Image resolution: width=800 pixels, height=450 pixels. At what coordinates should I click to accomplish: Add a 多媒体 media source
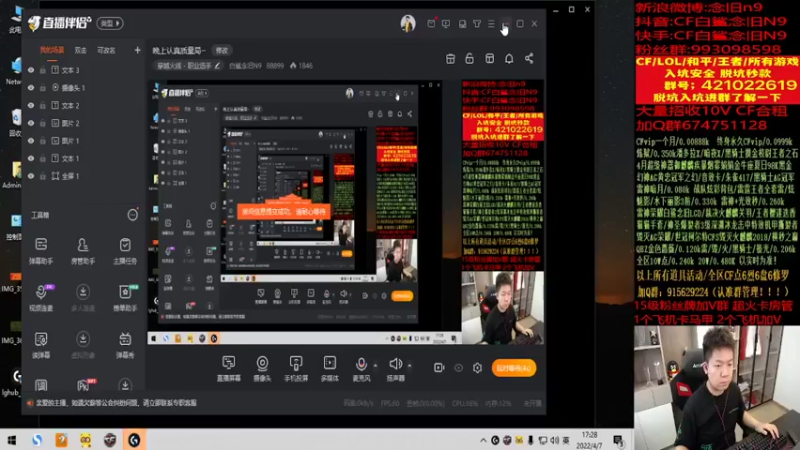(x=330, y=368)
